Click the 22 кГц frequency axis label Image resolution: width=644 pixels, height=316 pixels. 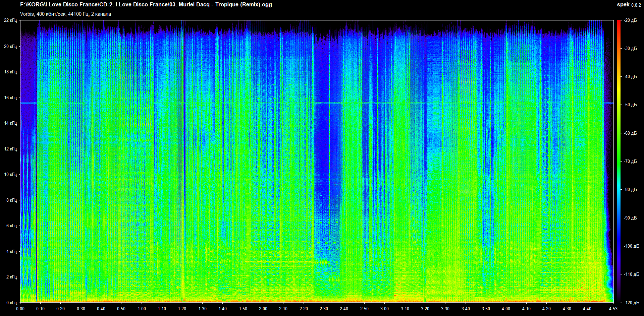click(x=10, y=20)
